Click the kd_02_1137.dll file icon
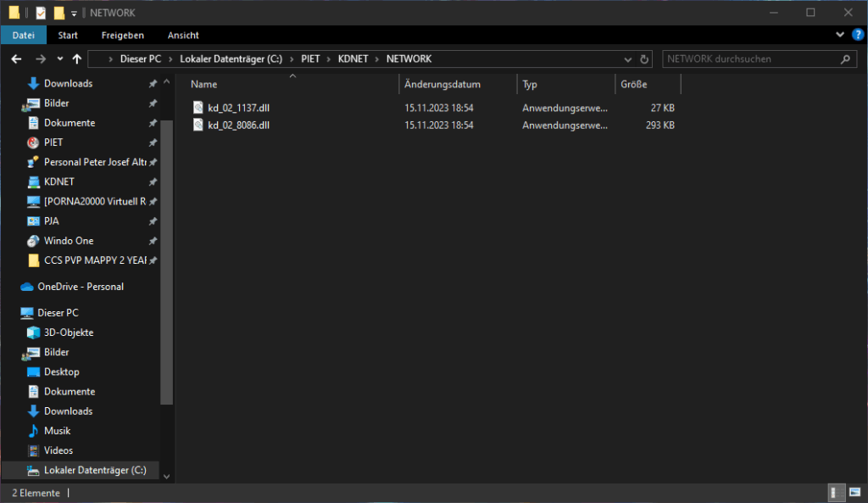Viewport: 868px width, 503px height. click(198, 108)
